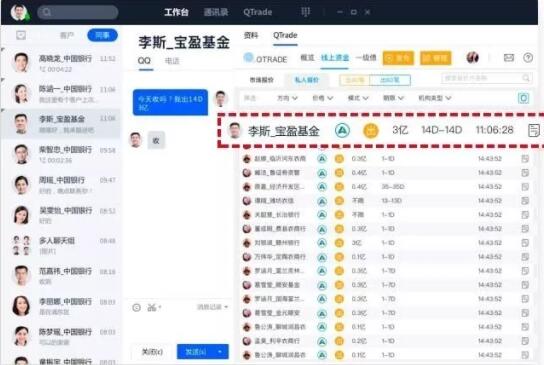Open the dial-pad grid icon in the top bar
This screenshot has width=544, height=365.
point(305,12)
